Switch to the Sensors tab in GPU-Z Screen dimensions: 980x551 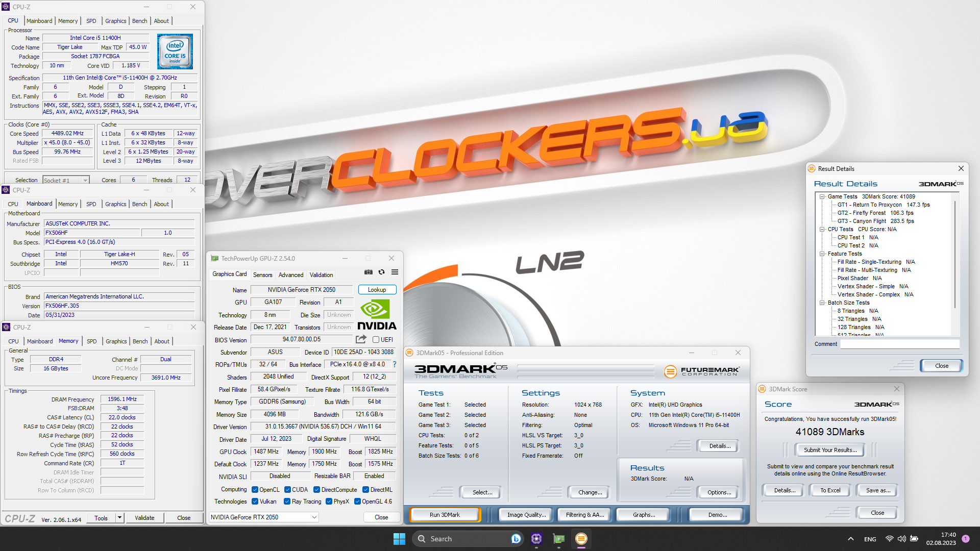(x=262, y=275)
